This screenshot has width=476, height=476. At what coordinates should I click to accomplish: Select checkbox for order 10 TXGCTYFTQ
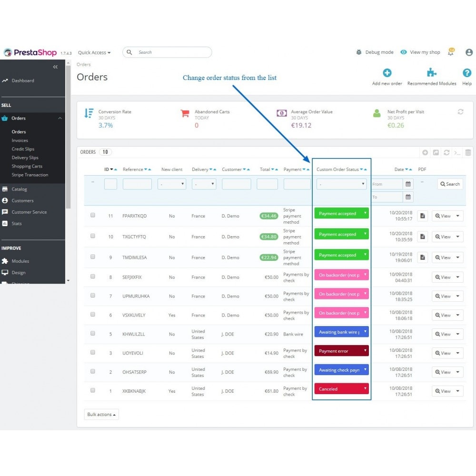[x=93, y=236]
